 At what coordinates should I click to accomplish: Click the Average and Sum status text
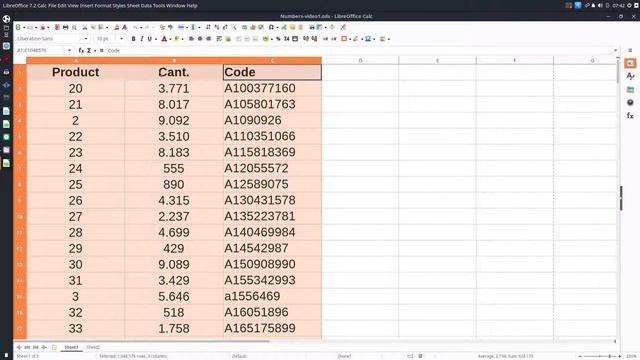505,356
